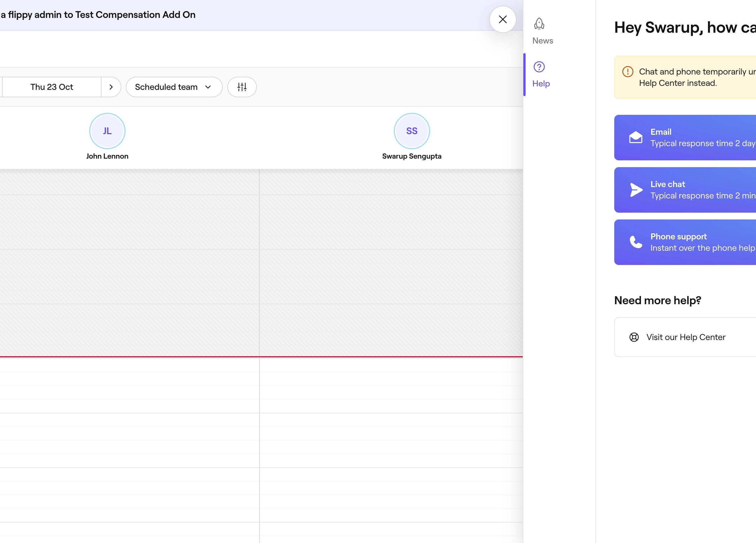The height and width of the screenshot is (543, 756).
Task: Advance to the next day with the right chevron
Action: (111, 87)
